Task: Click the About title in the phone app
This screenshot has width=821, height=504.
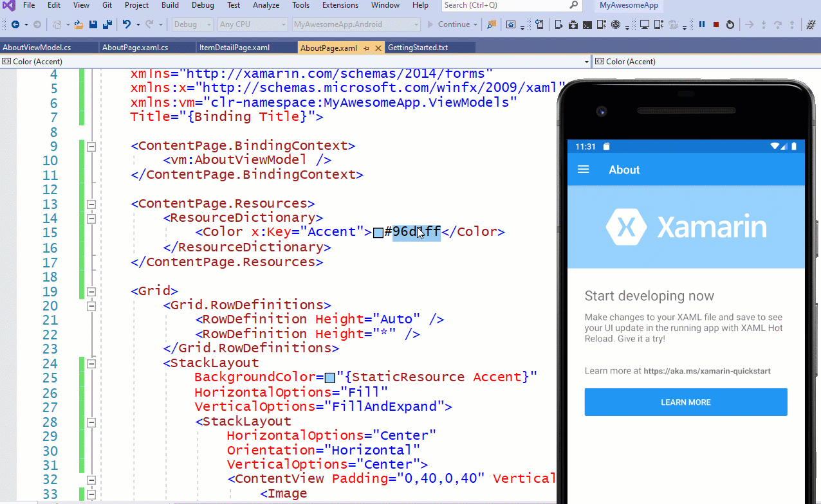Action: (624, 170)
